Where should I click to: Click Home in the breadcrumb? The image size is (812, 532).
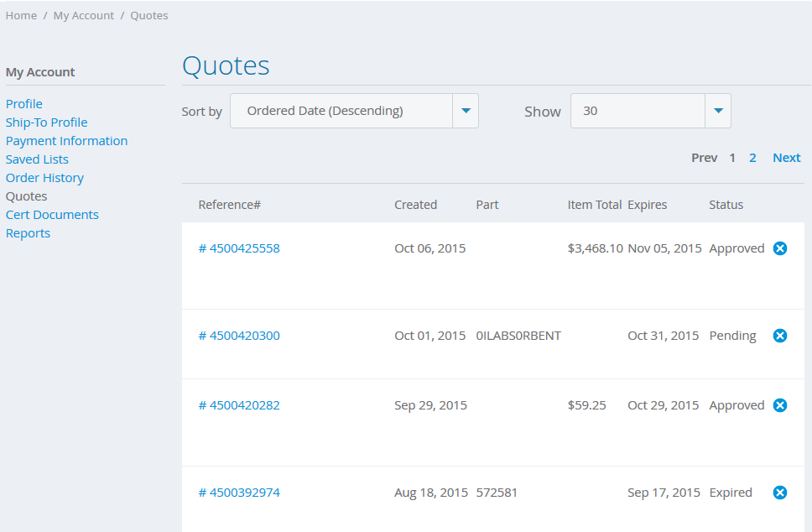pos(21,15)
